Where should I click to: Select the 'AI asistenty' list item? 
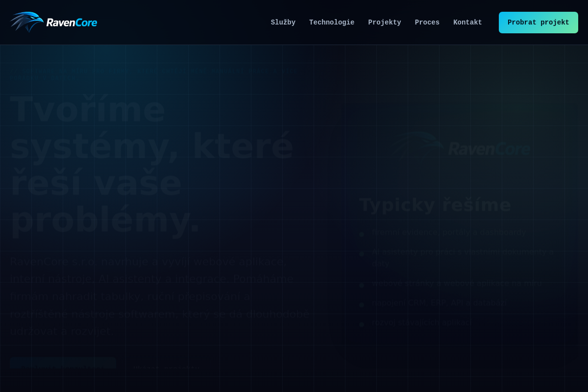click(x=463, y=258)
